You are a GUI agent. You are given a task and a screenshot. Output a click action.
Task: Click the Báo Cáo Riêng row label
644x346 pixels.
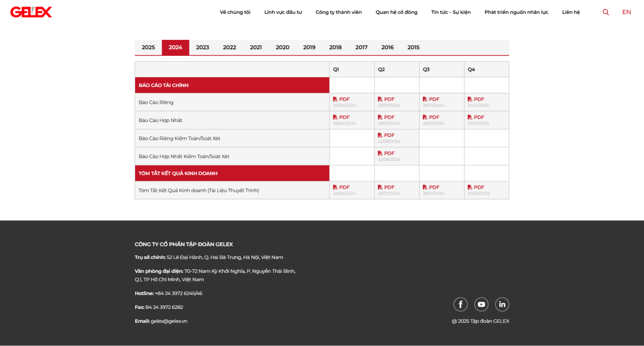(156, 102)
